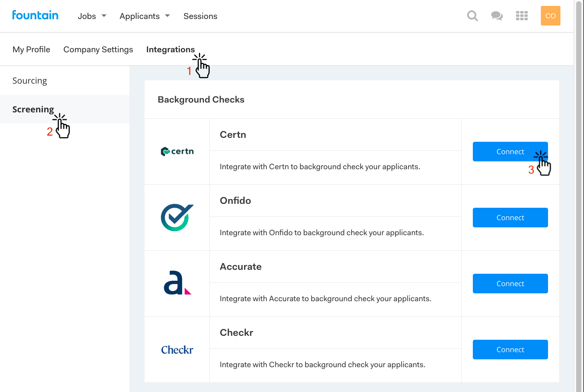Switch to the Company Settings tab

98,49
